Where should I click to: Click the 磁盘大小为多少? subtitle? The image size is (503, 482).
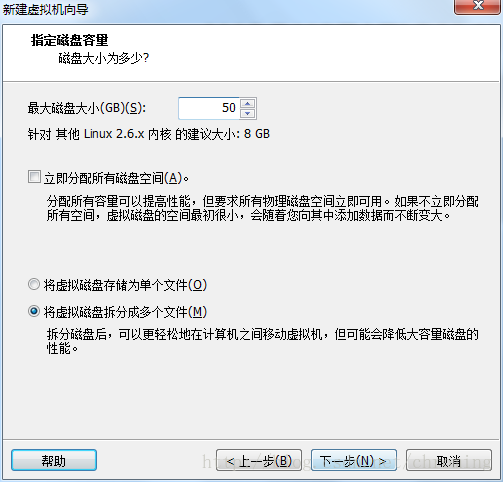click(x=104, y=58)
